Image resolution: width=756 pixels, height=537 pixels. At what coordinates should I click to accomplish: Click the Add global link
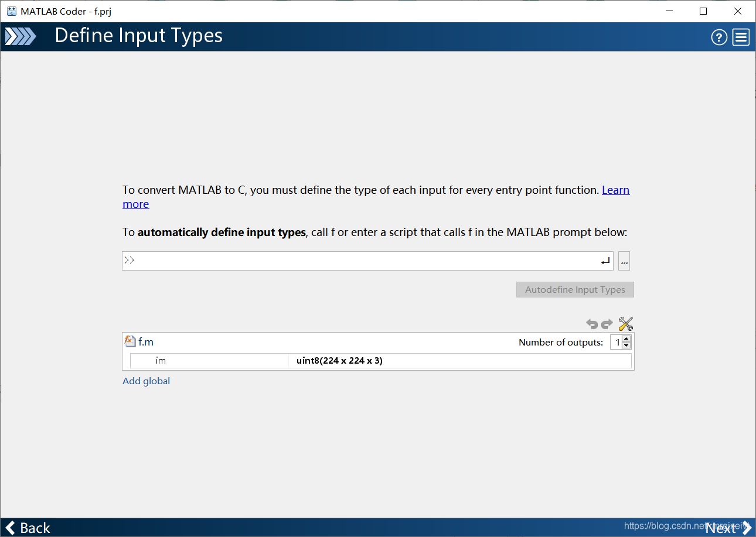click(146, 381)
